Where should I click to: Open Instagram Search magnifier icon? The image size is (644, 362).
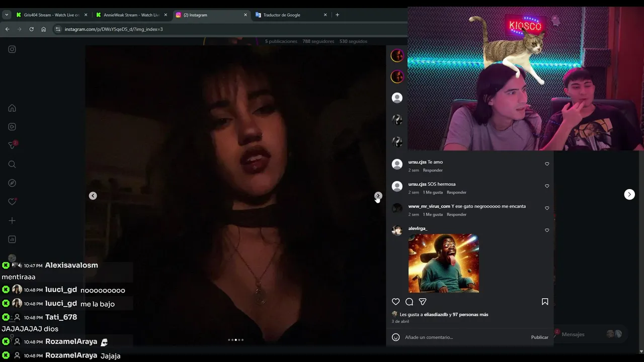[x=12, y=164]
